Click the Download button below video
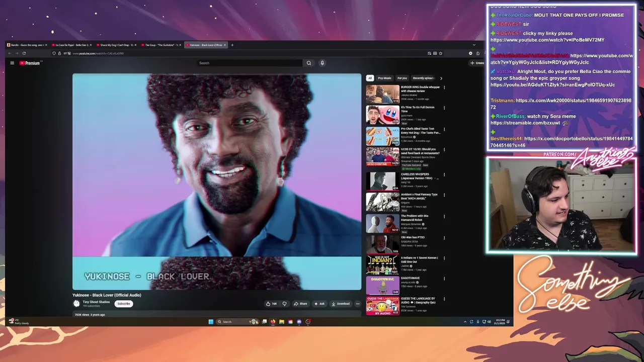The image size is (644, 362). 341,304
